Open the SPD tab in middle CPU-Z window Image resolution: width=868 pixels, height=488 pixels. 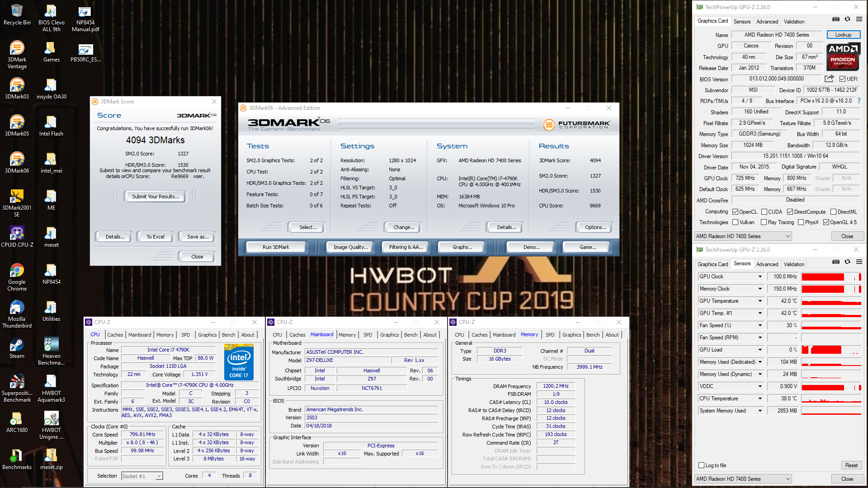coord(368,335)
